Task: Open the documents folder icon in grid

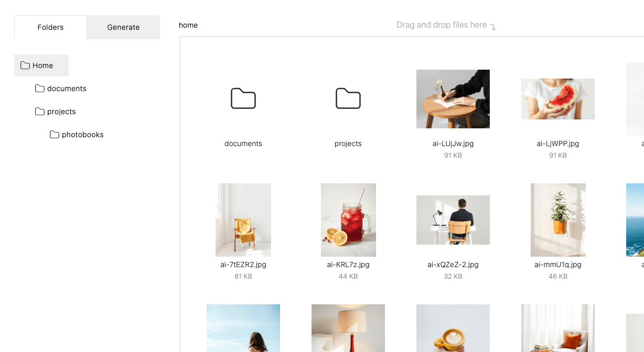Action: point(243,98)
